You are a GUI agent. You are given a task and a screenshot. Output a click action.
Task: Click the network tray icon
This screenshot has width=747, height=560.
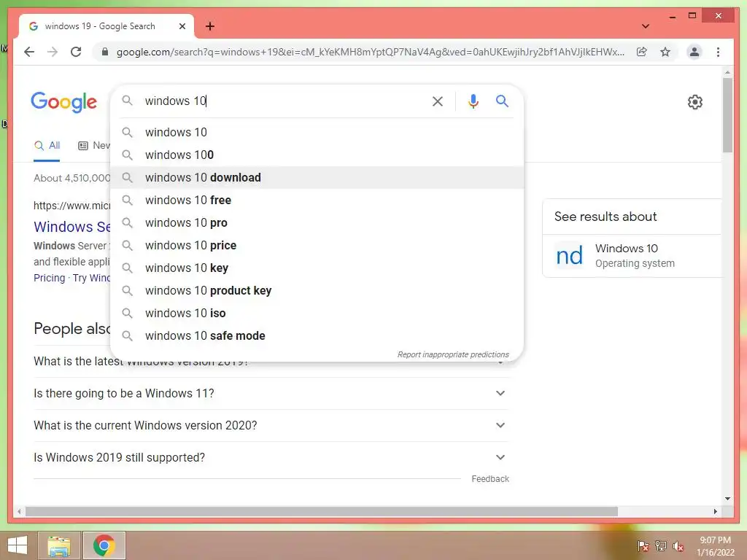661,545
